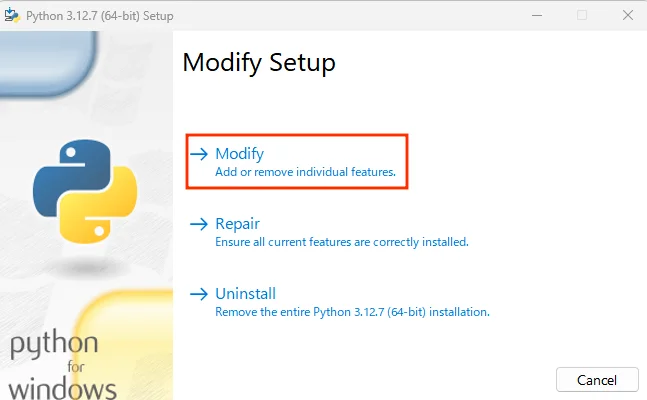The image size is (647, 400).
Task: Select the Modify option title
Action: [x=239, y=154]
